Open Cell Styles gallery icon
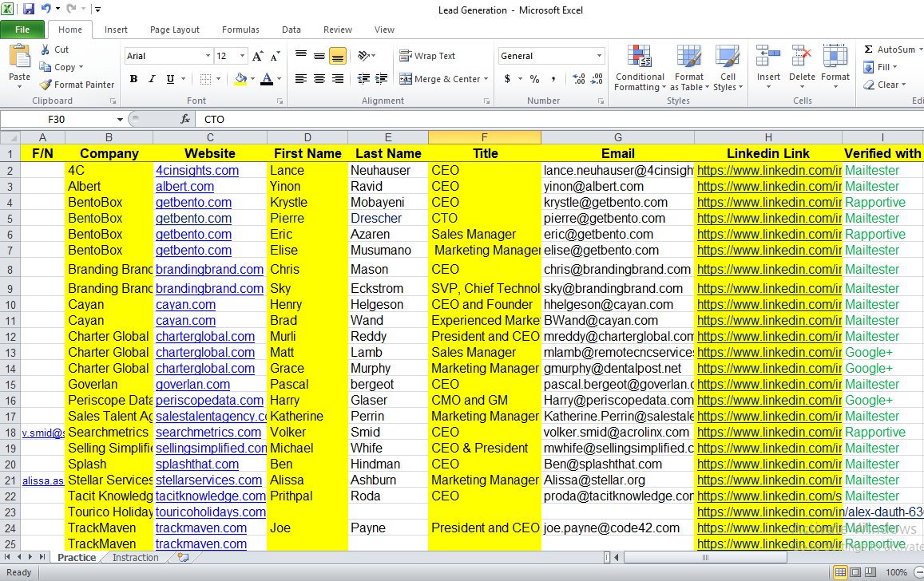Screen dimensions: 924x581 pos(728,57)
